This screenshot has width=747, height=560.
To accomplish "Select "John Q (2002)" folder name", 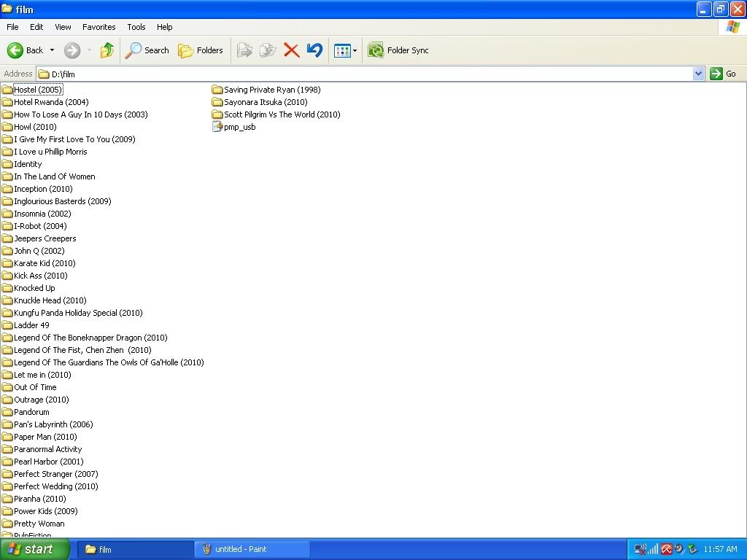I will (39, 251).
